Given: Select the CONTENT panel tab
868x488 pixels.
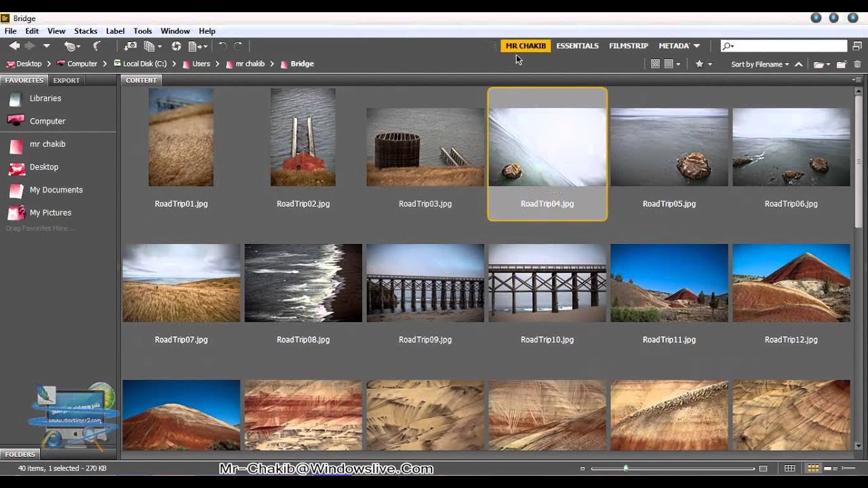Looking at the screenshot, I should click(x=141, y=80).
